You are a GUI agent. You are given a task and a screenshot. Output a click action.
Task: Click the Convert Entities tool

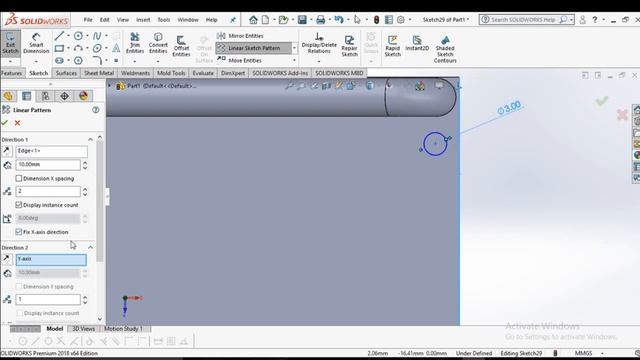(158, 43)
